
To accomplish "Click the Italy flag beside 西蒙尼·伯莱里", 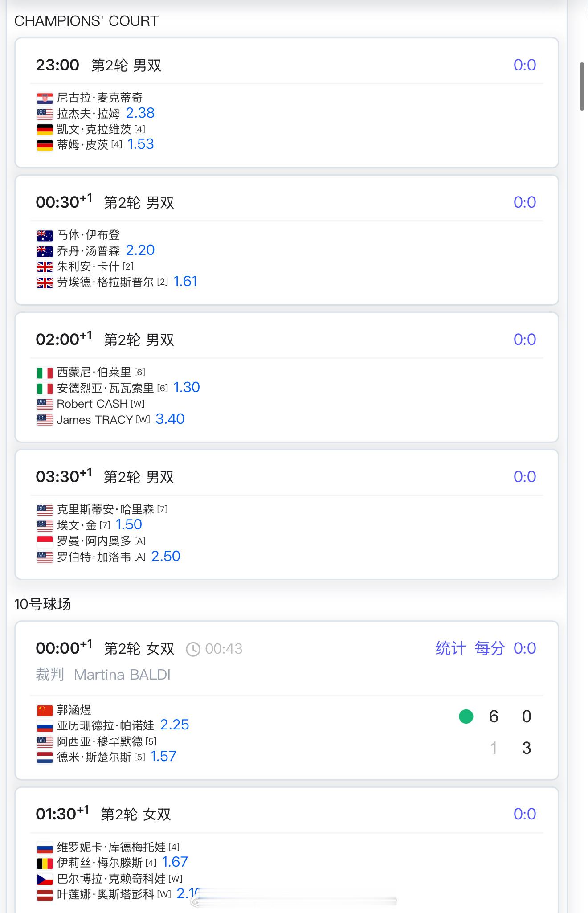I will (45, 373).
